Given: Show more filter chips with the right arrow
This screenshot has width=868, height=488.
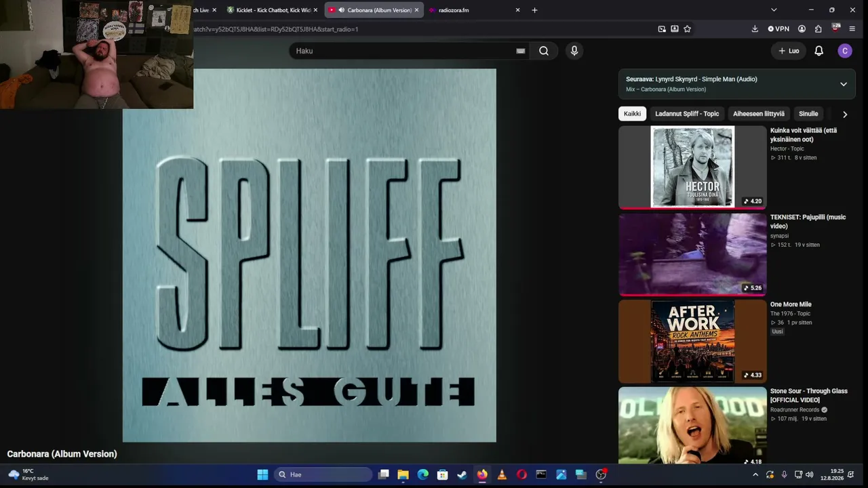Looking at the screenshot, I should (x=844, y=115).
